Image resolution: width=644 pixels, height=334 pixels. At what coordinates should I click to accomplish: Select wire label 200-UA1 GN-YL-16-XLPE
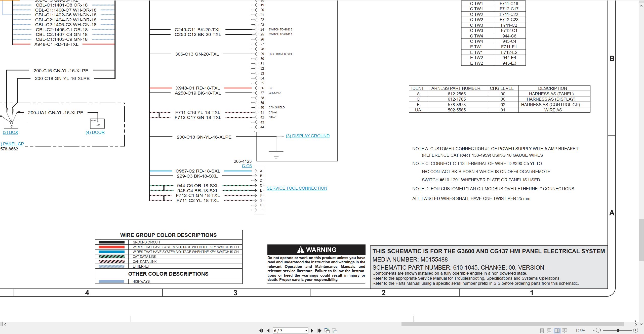point(56,113)
